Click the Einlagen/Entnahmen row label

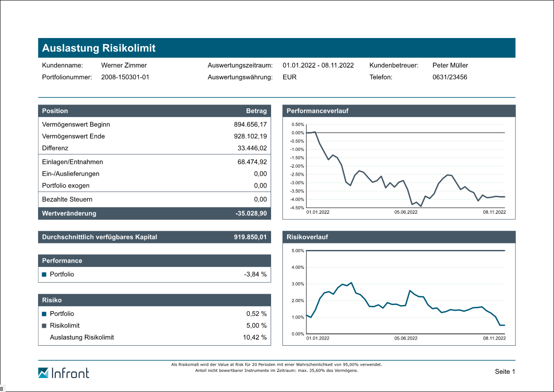coord(73,162)
